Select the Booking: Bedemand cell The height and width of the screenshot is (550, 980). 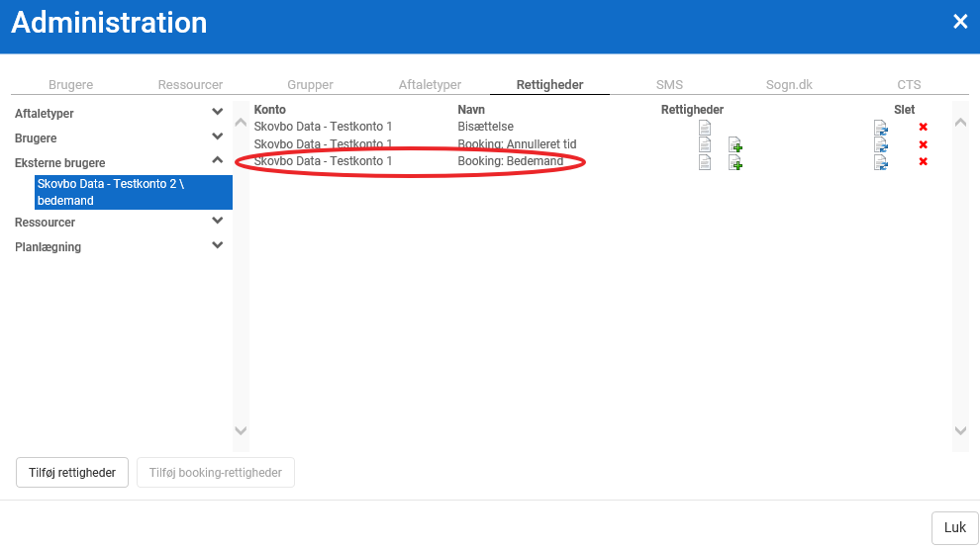coord(510,161)
